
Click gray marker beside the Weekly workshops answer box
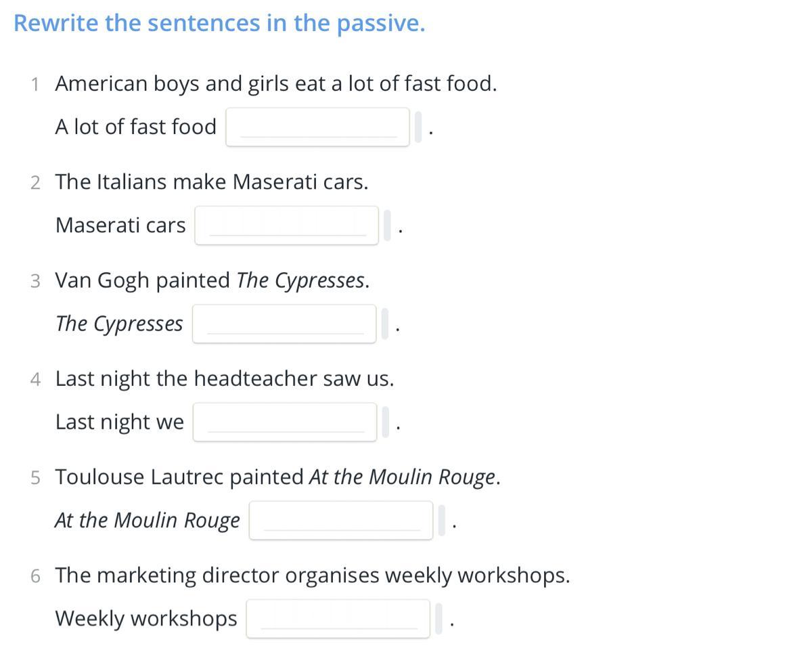[439, 618]
